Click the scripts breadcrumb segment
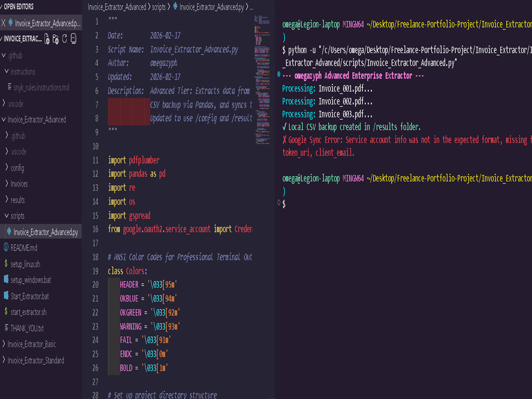 [x=159, y=7]
